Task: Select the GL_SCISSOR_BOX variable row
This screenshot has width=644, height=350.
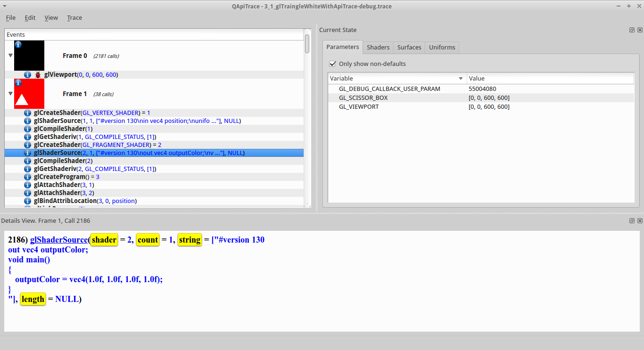Action: 481,98
